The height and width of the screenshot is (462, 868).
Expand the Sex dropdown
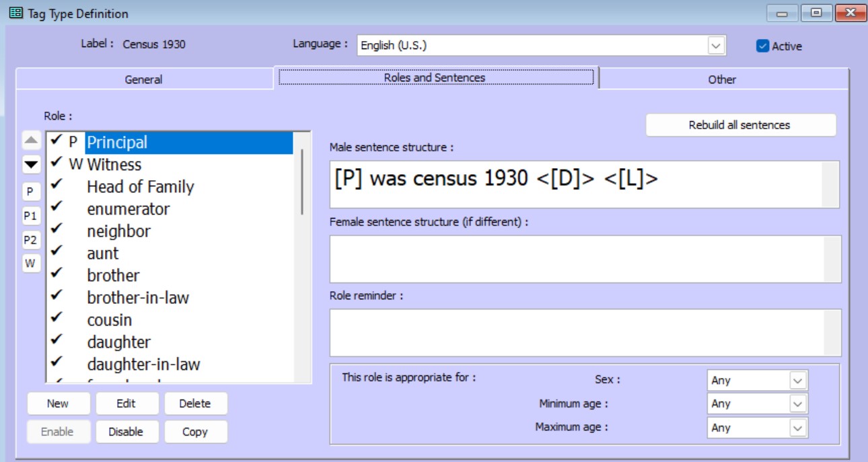797,381
